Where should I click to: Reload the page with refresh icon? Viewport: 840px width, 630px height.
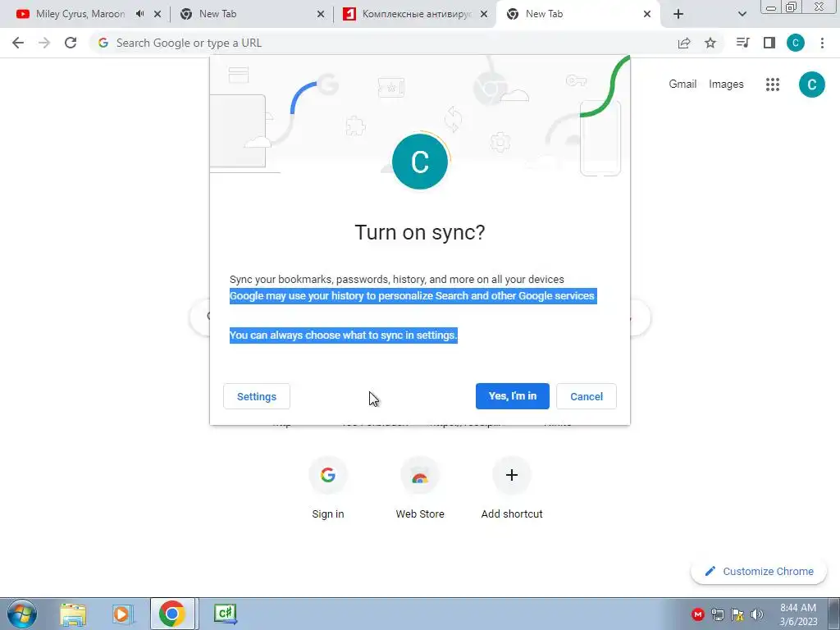coord(71,43)
